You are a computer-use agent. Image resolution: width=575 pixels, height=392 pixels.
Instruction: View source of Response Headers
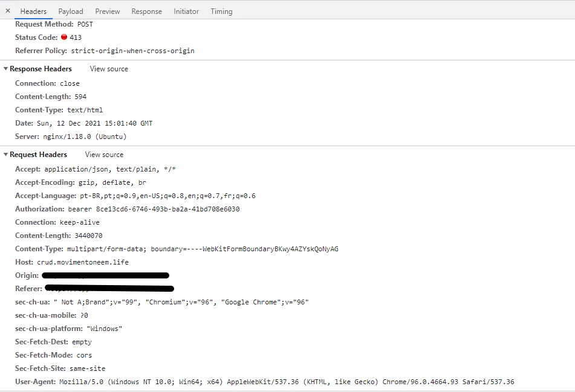pyautogui.click(x=109, y=69)
